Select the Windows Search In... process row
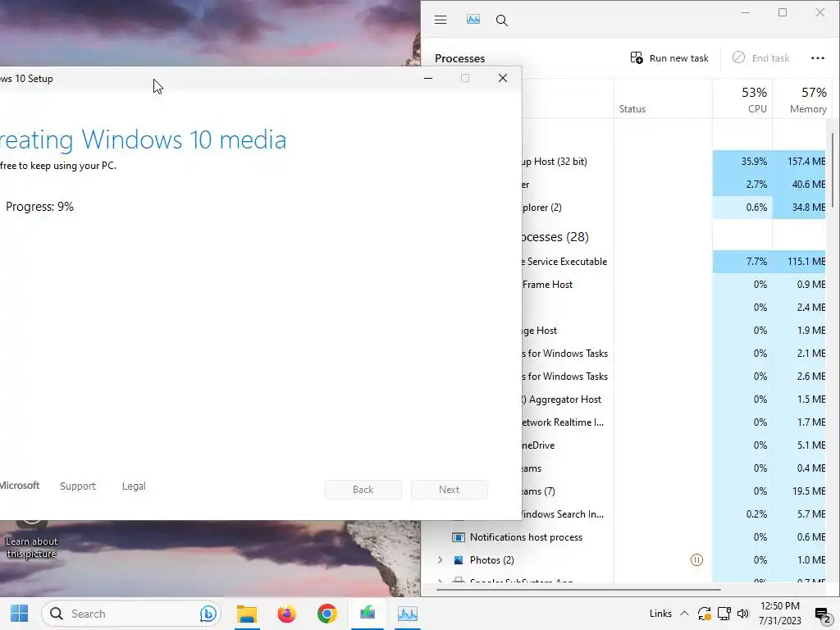This screenshot has height=630, width=840. pos(675,514)
